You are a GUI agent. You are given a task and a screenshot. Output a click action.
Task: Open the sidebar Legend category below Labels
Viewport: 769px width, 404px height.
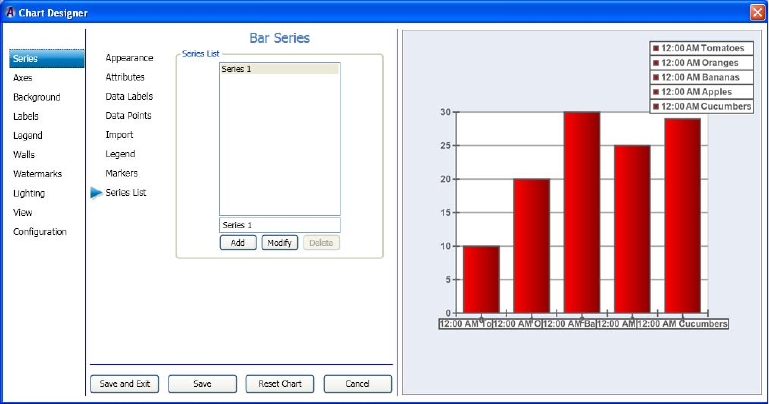28,135
